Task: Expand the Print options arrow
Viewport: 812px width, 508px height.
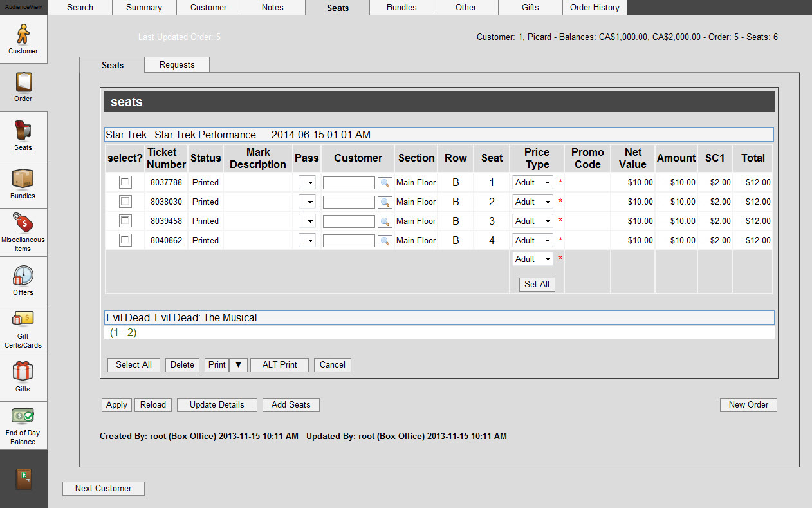Action: 237,364
